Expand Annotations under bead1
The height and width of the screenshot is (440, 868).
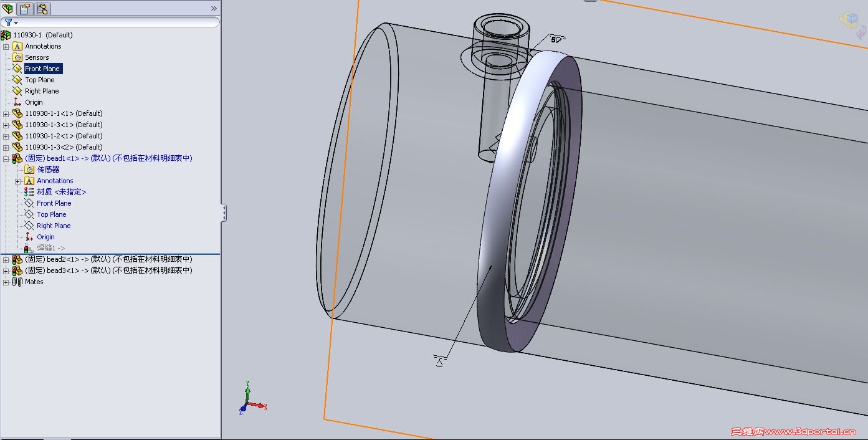click(18, 181)
